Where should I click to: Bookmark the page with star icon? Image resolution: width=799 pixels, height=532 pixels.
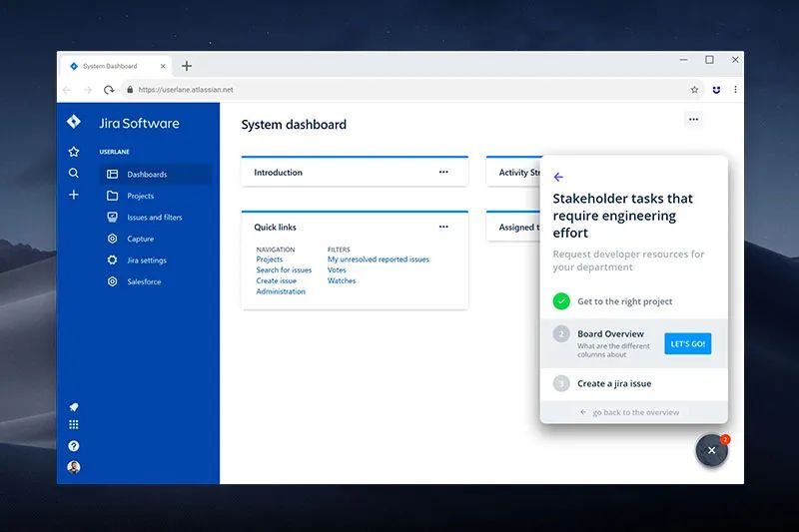tap(694, 90)
